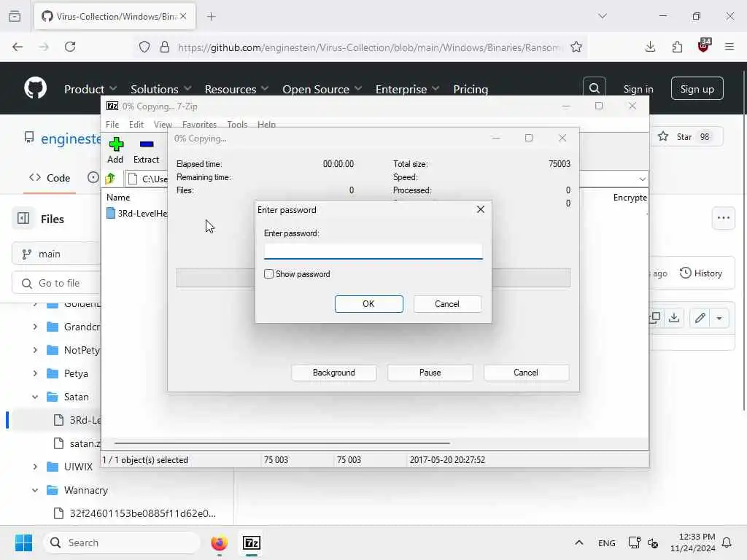747x560 pixels.
Task: Click the edit pencil icon on GitHub
Action: tap(700, 318)
